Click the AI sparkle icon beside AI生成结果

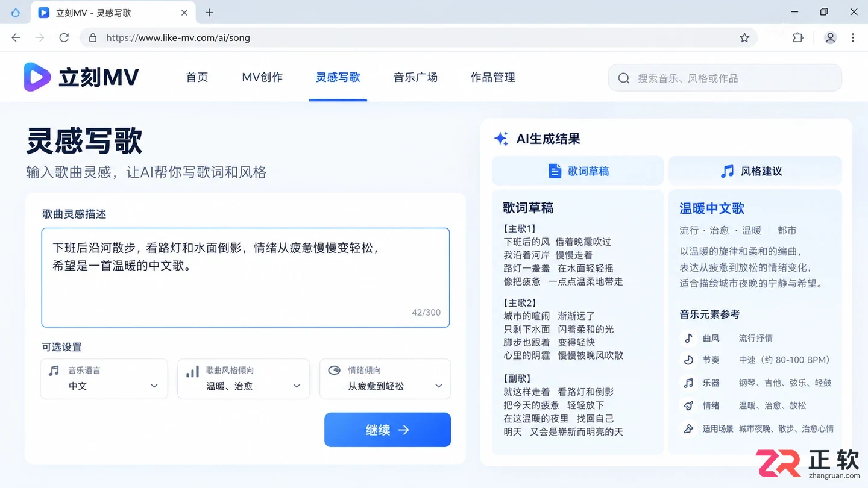click(x=501, y=139)
